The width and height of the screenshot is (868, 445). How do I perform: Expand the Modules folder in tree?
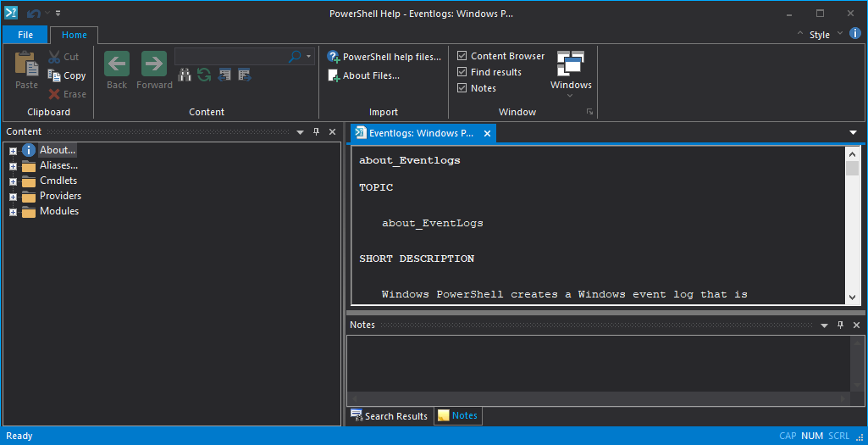(13, 212)
